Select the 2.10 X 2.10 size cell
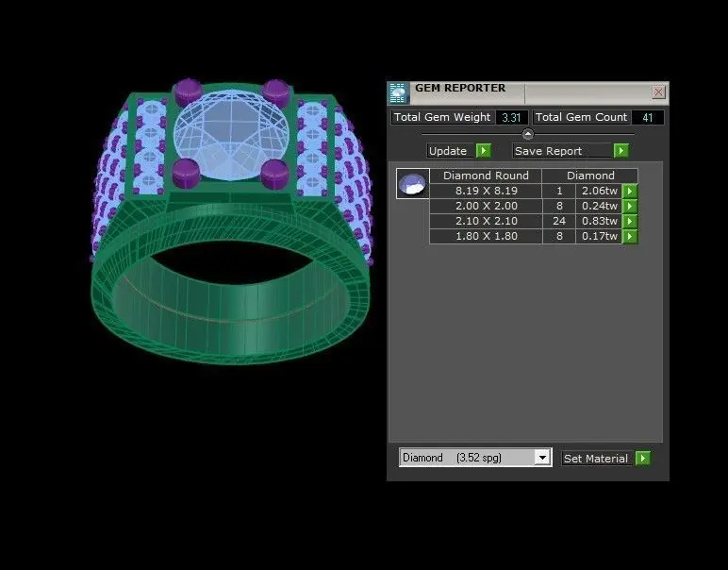 point(486,221)
